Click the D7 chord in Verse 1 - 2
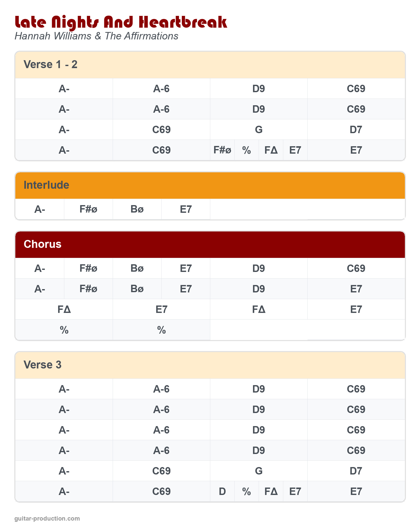Image resolution: width=420 pixels, height=528 pixels. 356,130
